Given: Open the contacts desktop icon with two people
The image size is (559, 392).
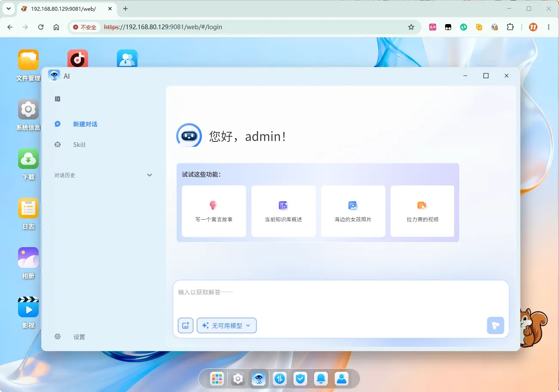Looking at the screenshot, I should (127, 58).
